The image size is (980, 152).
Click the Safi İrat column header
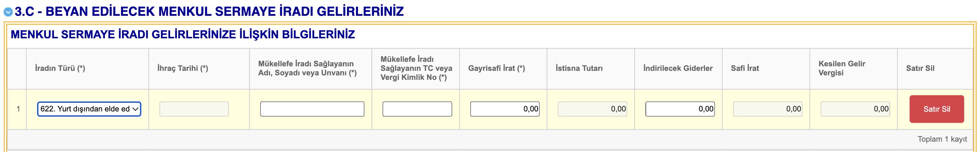[x=745, y=68]
